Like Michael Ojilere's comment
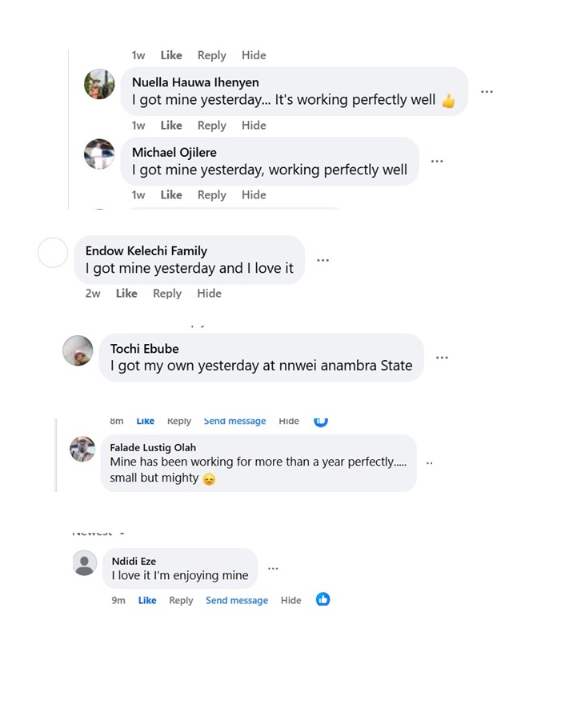565x728 pixels. click(171, 195)
